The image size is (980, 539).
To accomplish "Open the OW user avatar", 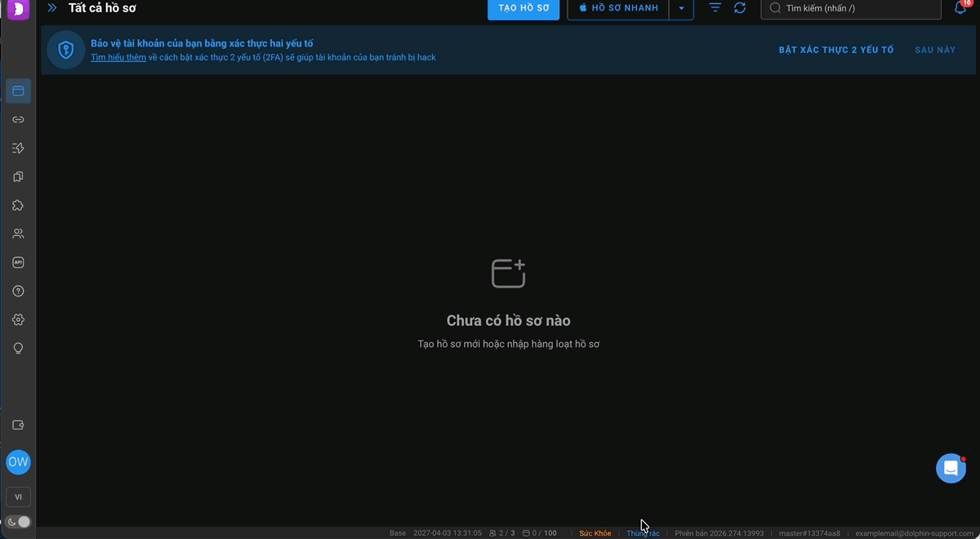I will click(x=18, y=461).
